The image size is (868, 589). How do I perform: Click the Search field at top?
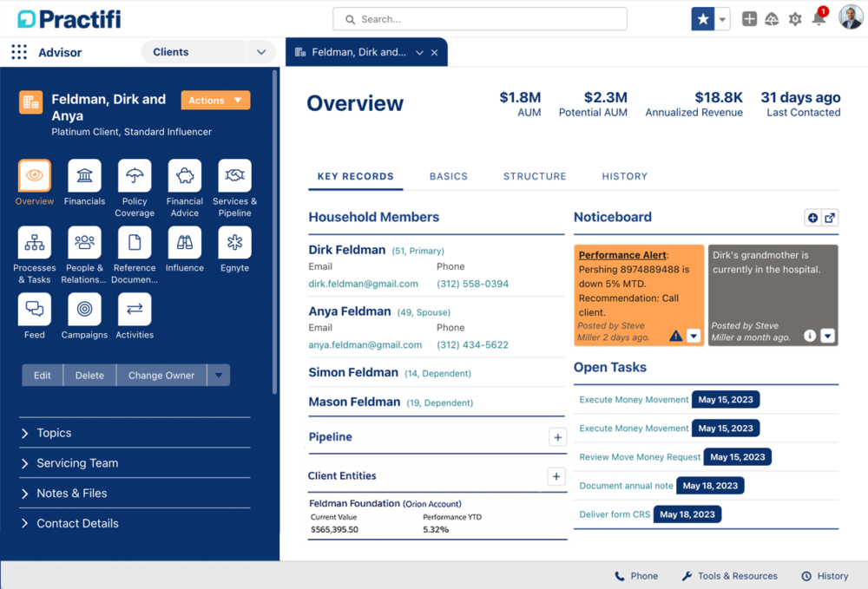click(x=479, y=18)
